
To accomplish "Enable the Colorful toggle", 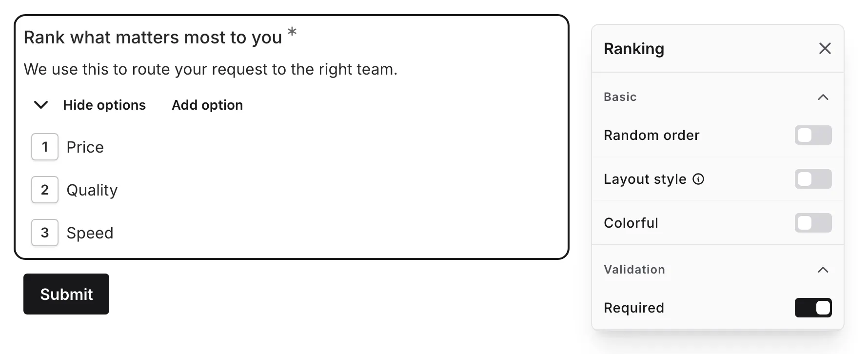I will coord(813,223).
